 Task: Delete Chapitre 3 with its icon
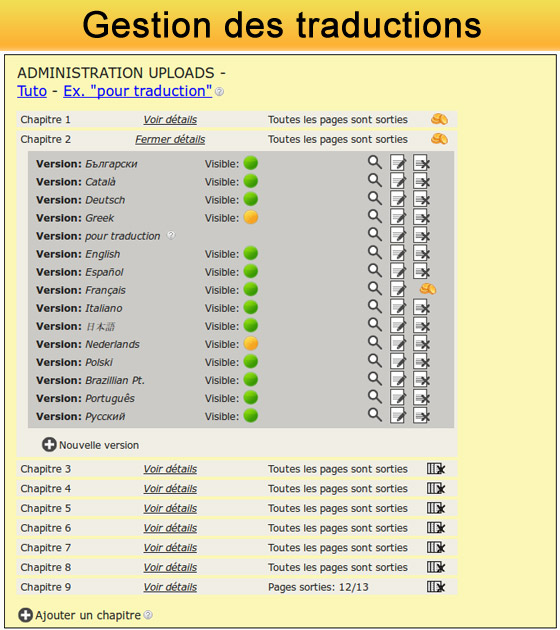[436, 469]
